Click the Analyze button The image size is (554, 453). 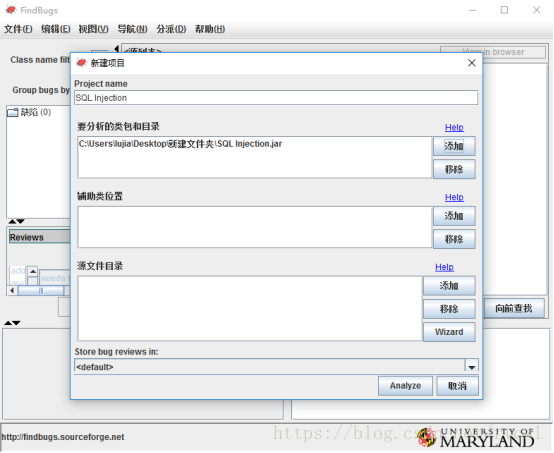point(405,386)
